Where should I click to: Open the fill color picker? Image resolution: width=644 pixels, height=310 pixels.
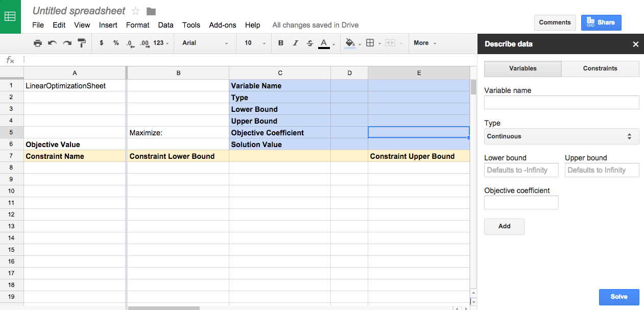point(350,43)
